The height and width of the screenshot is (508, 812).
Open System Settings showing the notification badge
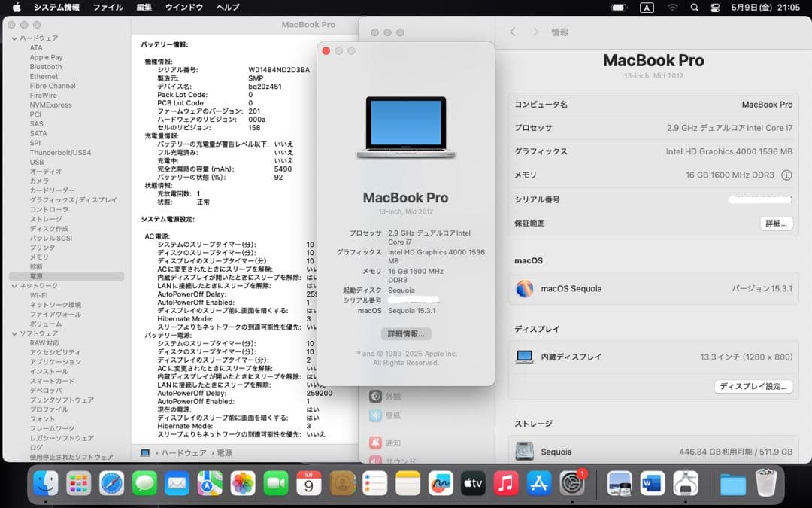coord(573,485)
